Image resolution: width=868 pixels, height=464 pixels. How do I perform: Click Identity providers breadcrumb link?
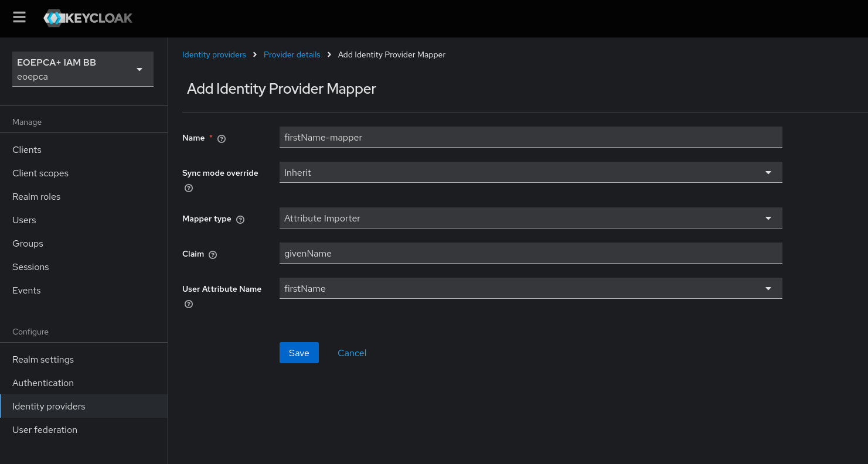[x=214, y=54]
